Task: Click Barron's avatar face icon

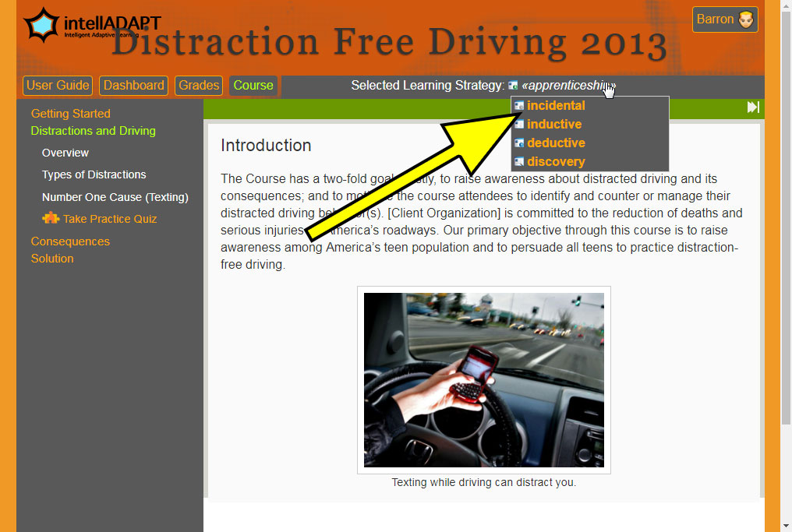Action: coord(745,19)
